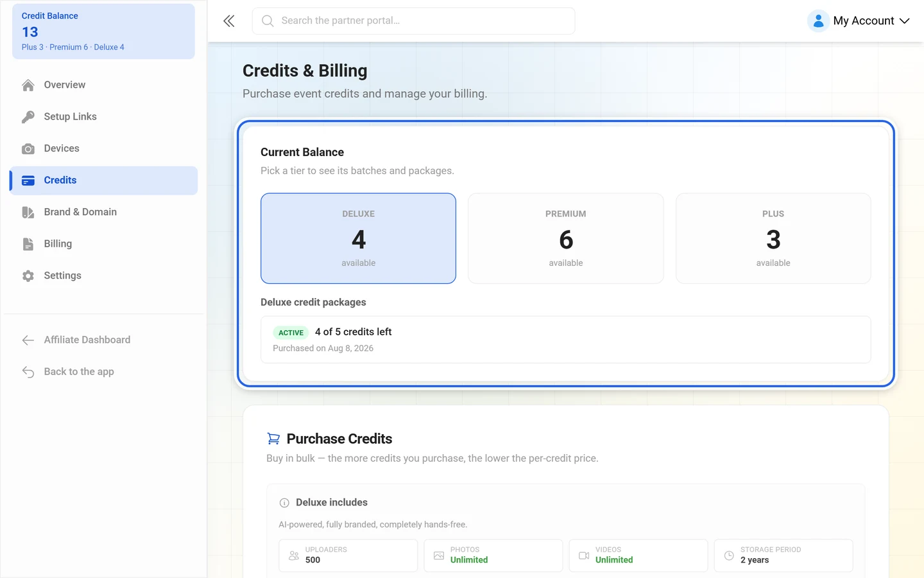This screenshot has width=924, height=578.
Task: Select the Deluxe tier card
Action: click(x=358, y=238)
